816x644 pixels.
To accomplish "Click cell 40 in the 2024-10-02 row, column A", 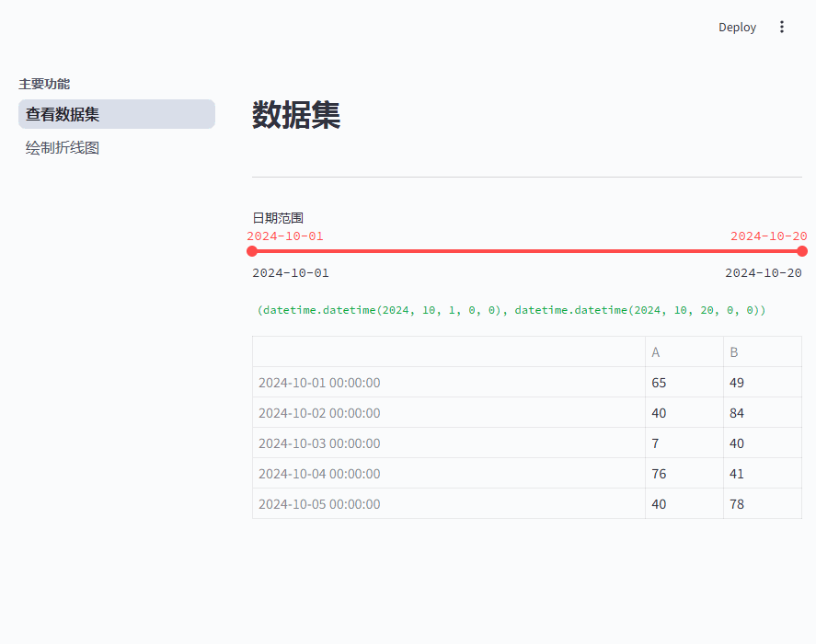I will 684,413.
